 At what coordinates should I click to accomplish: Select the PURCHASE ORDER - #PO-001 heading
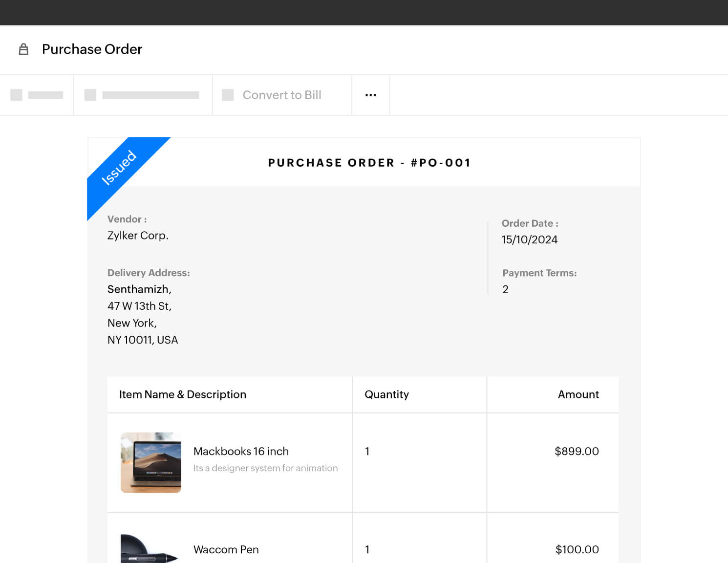[369, 163]
